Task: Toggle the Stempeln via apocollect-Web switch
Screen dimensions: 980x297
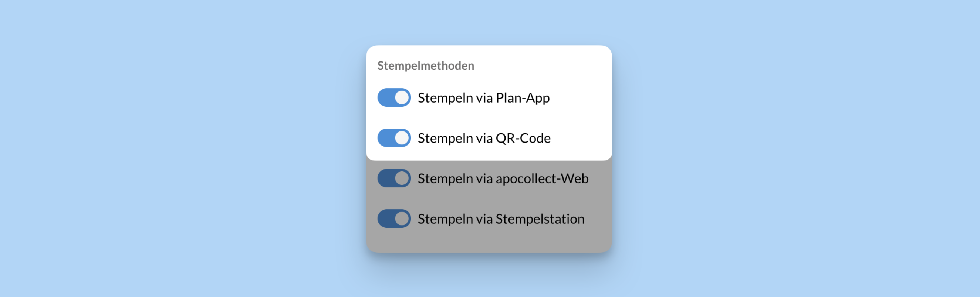Action: tap(394, 178)
